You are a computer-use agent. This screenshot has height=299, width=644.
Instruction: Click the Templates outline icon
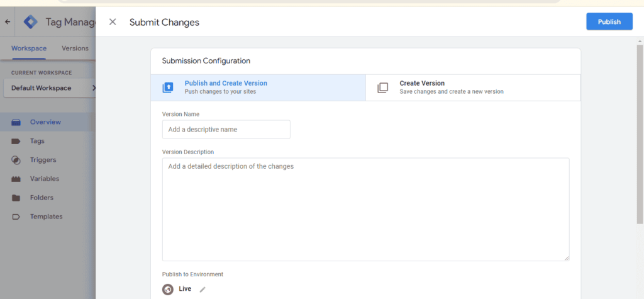[16, 217]
